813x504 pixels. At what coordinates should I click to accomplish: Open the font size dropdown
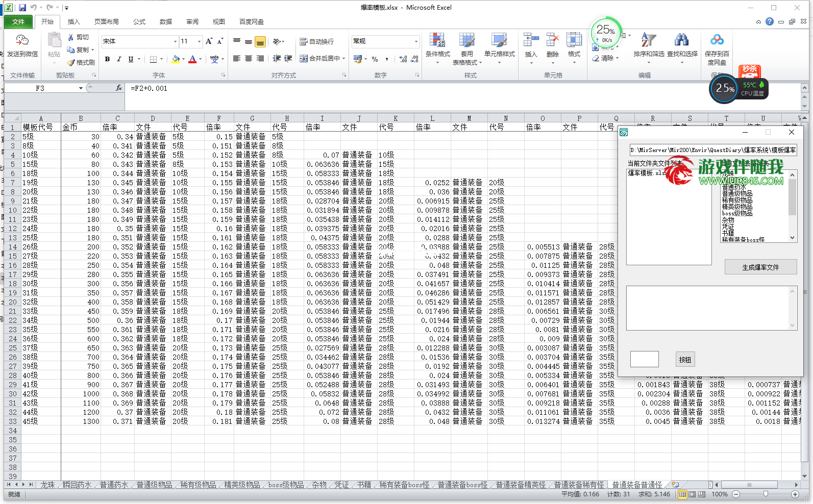tap(200, 41)
